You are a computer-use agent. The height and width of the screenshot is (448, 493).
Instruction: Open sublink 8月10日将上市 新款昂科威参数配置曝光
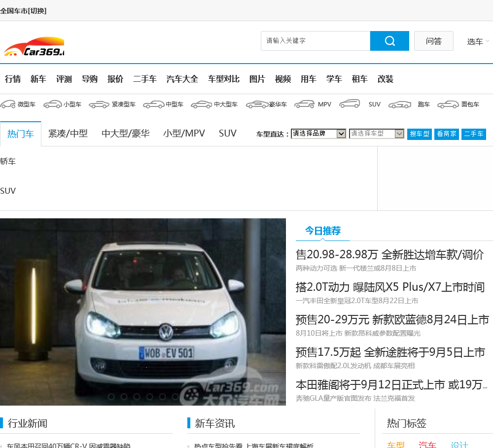coord(358,333)
